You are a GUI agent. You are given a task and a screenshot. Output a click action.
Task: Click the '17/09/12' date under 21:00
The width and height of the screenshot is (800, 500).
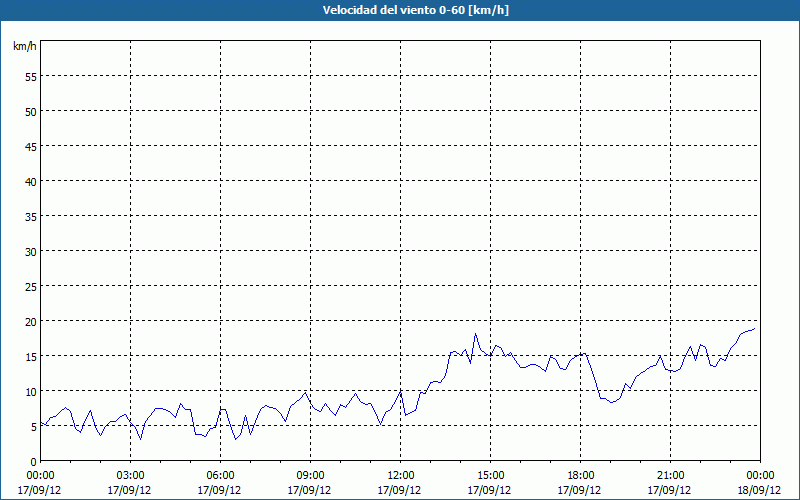[669, 490]
